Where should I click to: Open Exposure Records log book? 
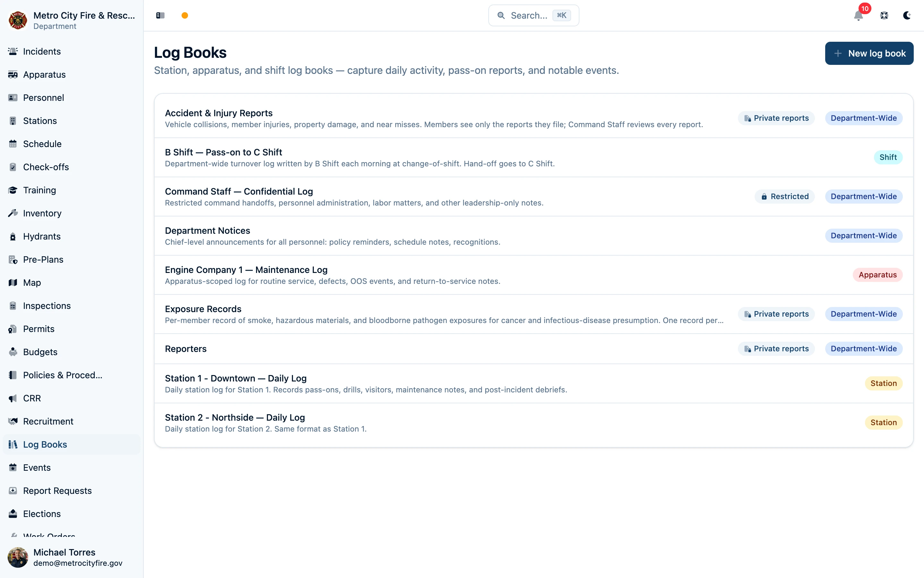[534, 314]
